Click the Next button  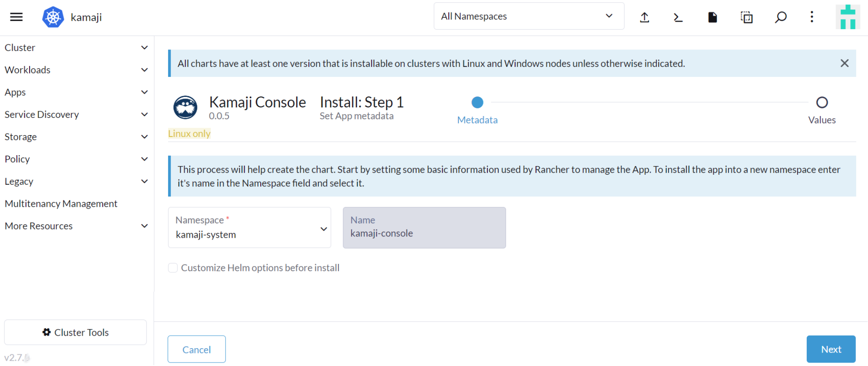point(831,349)
